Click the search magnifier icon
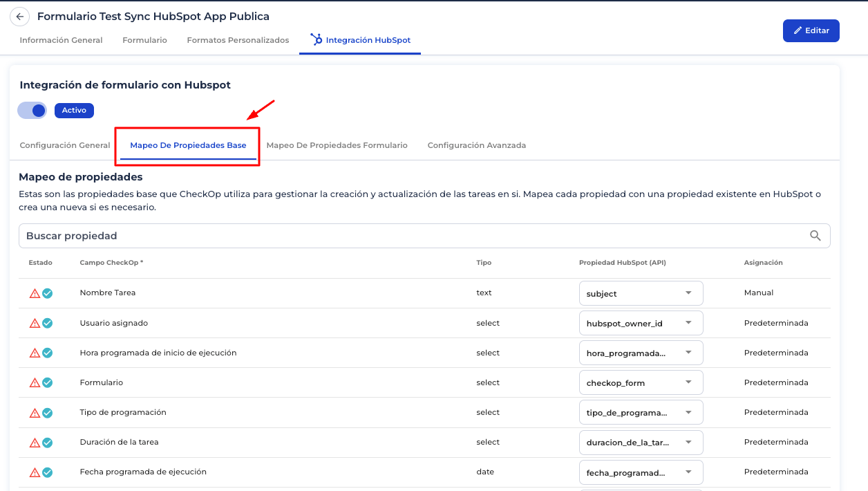868x491 pixels. tap(815, 236)
